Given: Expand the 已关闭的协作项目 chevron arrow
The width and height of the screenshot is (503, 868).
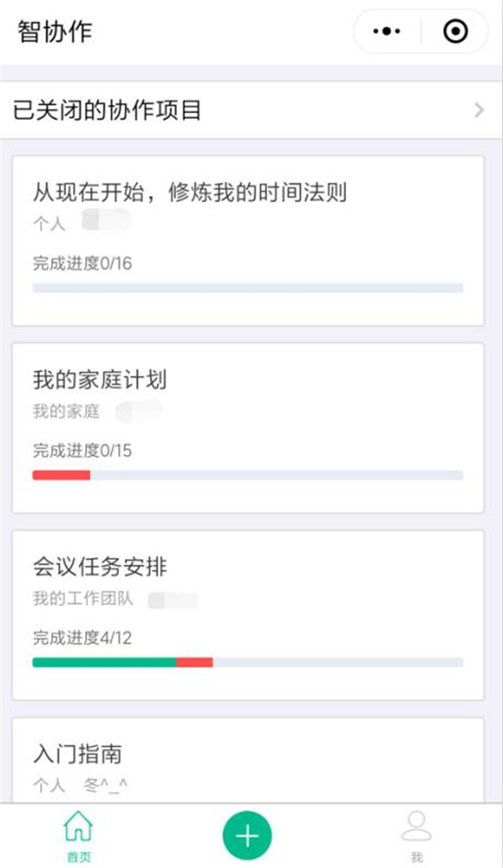Looking at the screenshot, I should coord(480,111).
